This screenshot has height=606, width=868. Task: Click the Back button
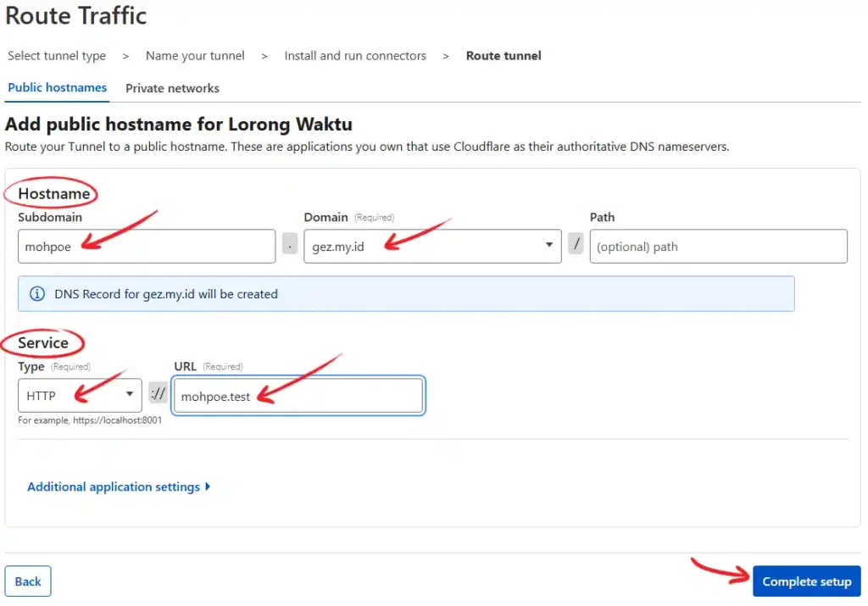(x=28, y=581)
